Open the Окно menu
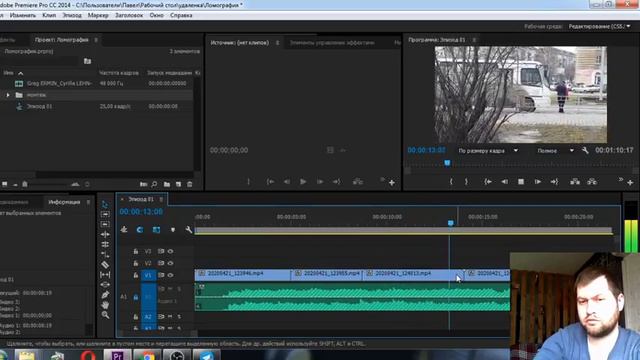 point(156,15)
